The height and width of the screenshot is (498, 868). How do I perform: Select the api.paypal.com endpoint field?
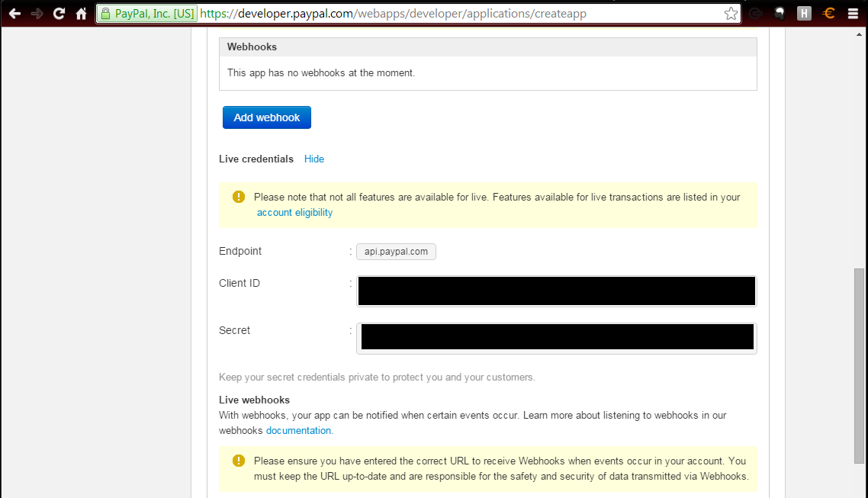396,251
